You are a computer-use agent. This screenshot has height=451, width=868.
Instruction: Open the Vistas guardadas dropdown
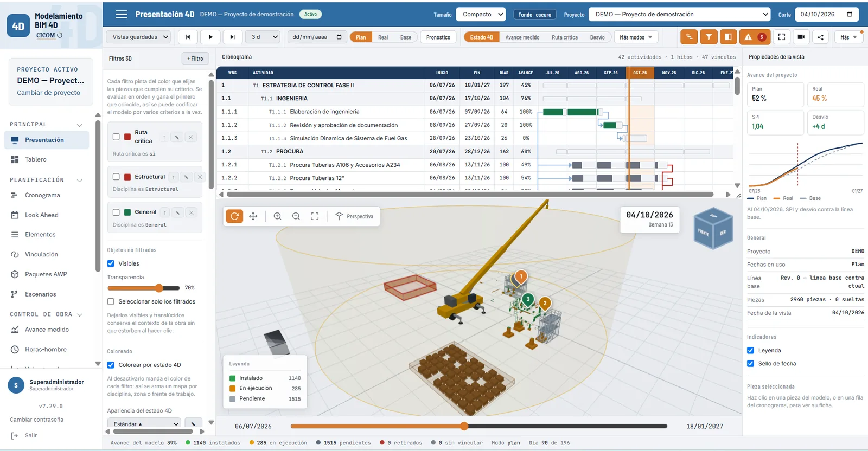pos(138,37)
